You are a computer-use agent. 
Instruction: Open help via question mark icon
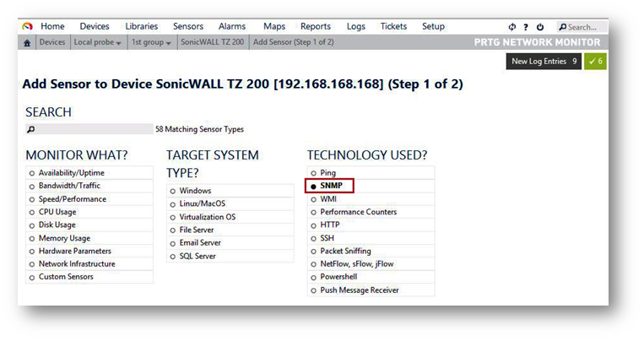526,27
